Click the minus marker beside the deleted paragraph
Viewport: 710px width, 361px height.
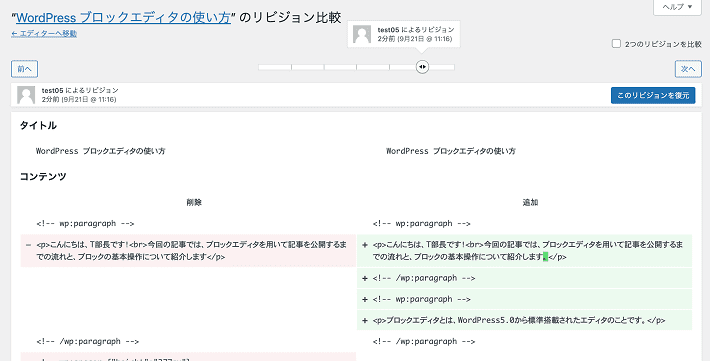(29, 245)
